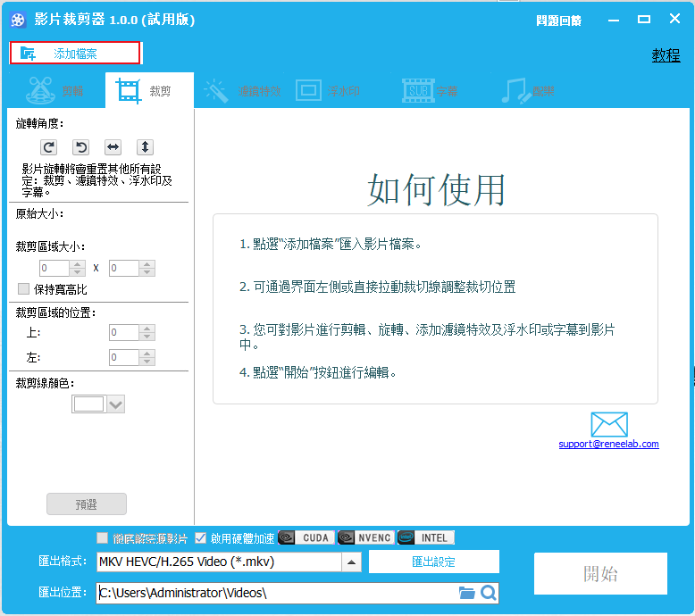
Task: Select the INTEL acceleration badge
Action: (x=425, y=537)
